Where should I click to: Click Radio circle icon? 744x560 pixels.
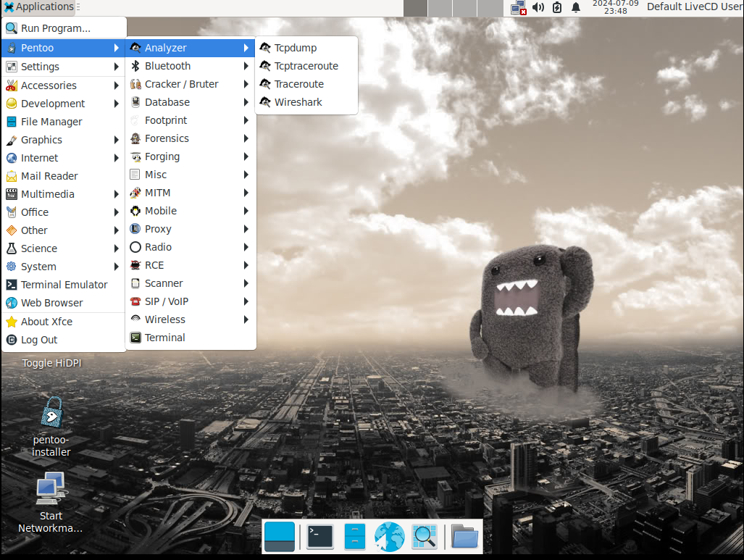tap(135, 247)
